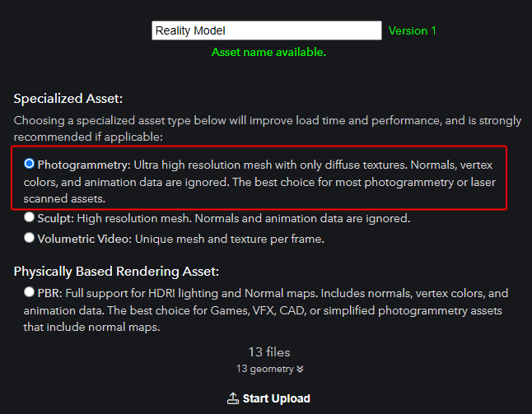Image resolution: width=532 pixels, height=414 pixels.
Task: Click the double chevron next to 13 geometry
Action: (x=300, y=370)
